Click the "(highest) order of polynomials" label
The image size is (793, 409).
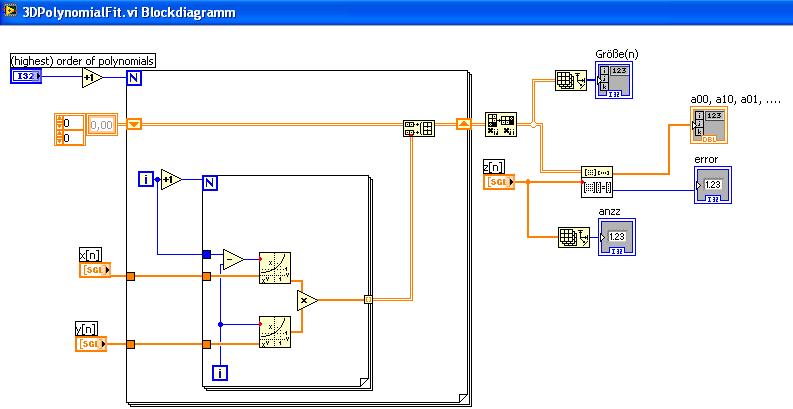(83, 61)
